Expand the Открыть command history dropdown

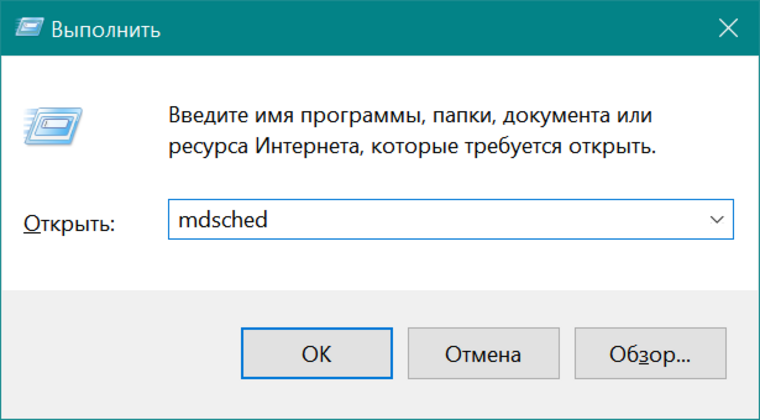(716, 219)
